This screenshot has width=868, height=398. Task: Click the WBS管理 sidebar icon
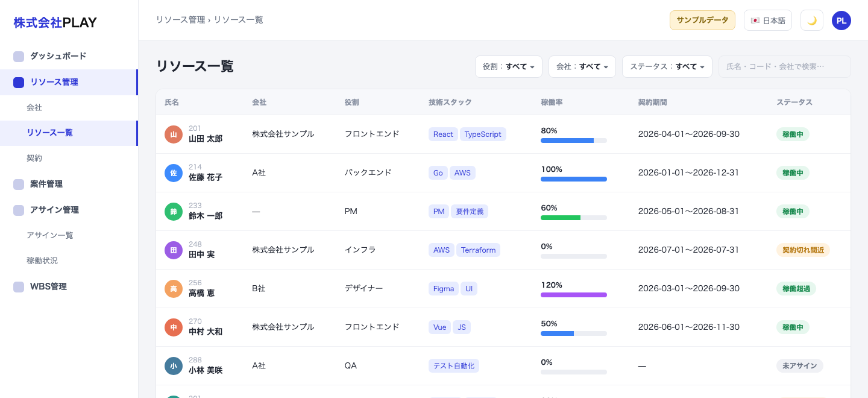tap(19, 287)
